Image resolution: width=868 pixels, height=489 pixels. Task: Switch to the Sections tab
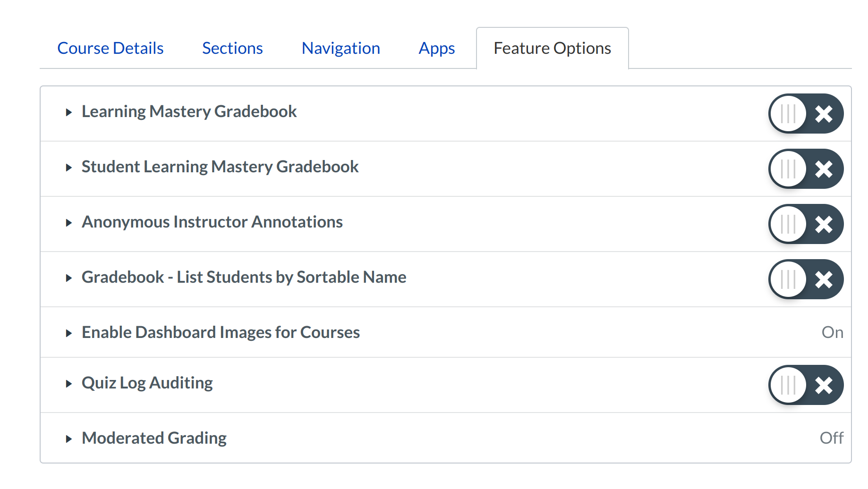click(x=232, y=48)
